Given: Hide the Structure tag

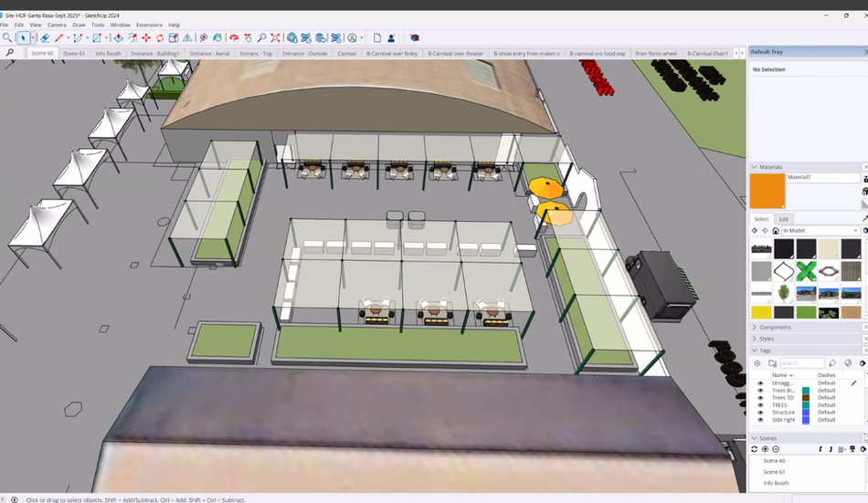Looking at the screenshot, I should click(760, 413).
